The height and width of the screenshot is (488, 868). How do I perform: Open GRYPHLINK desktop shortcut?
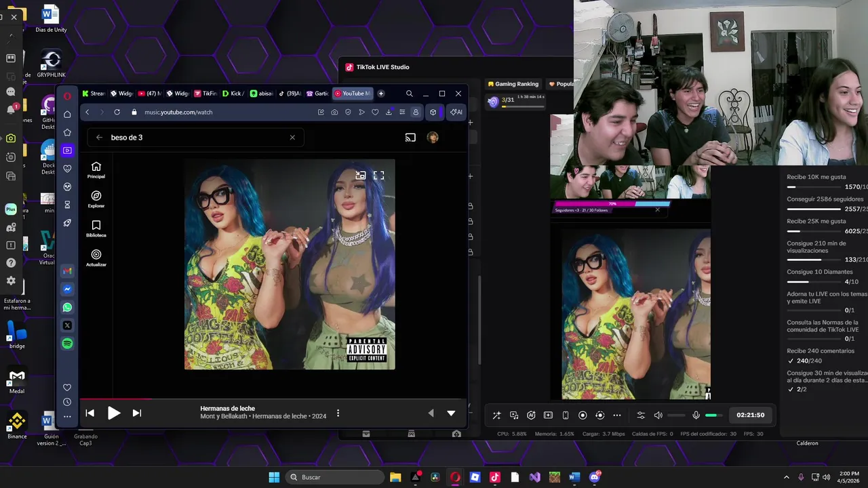tap(51, 63)
